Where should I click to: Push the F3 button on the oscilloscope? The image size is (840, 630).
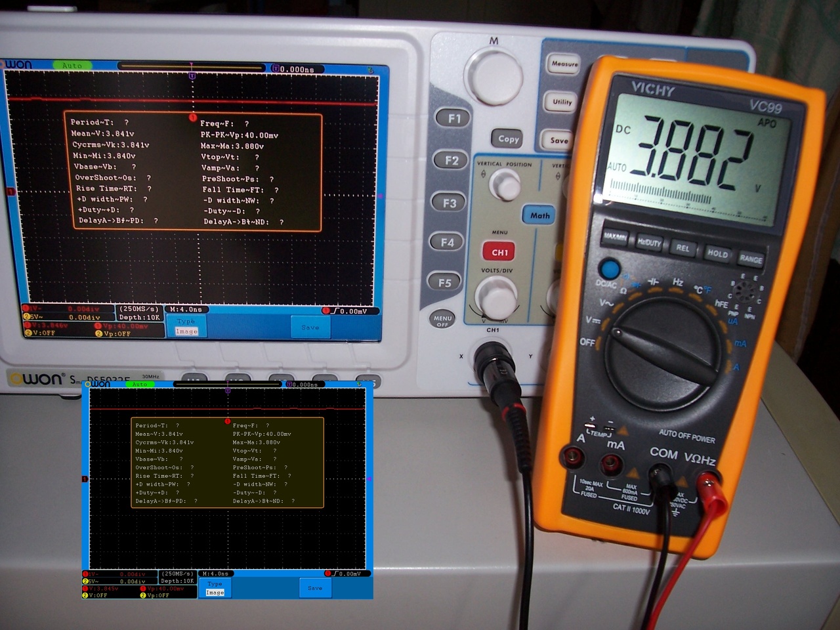click(449, 203)
